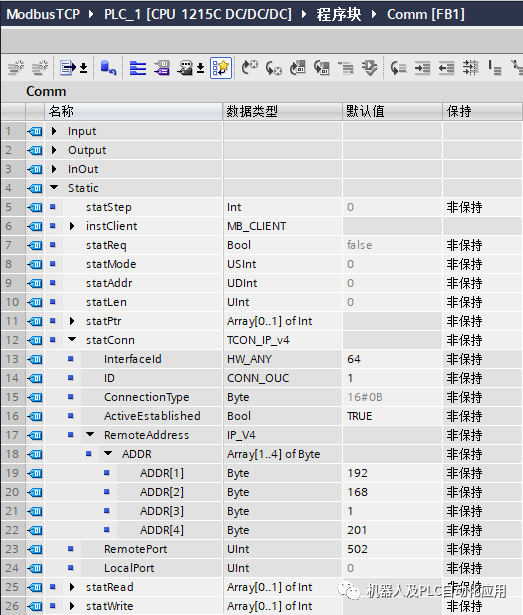523x615 pixels.
Task: Click the purple tag information toolbar icon
Action: [x=162, y=68]
